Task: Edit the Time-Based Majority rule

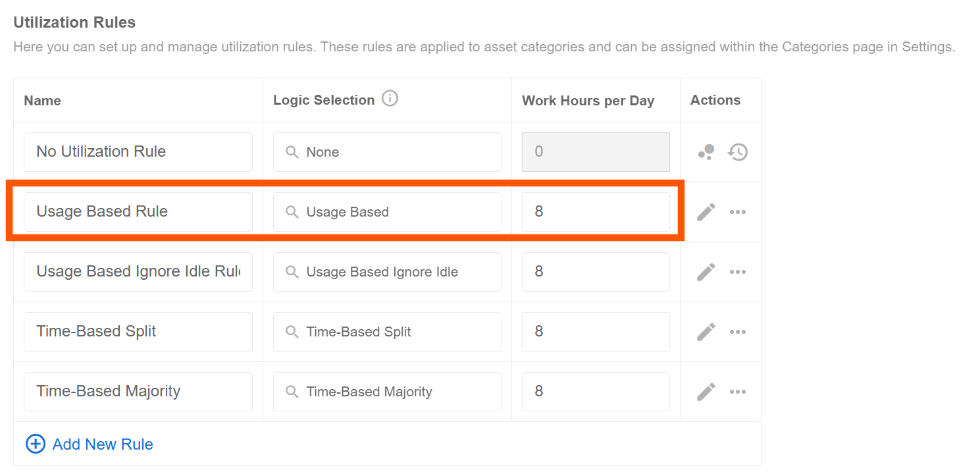Action: click(706, 392)
